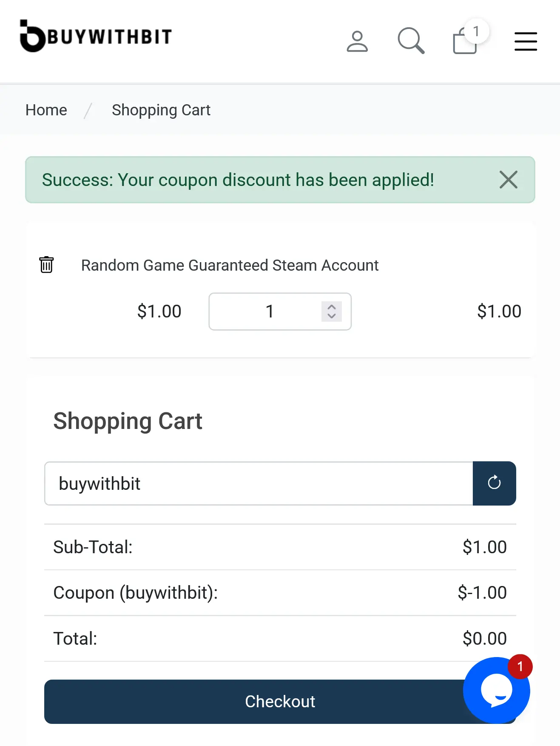Dismiss the coupon success alert
Screen dimensions: 560x746
click(x=508, y=180)
